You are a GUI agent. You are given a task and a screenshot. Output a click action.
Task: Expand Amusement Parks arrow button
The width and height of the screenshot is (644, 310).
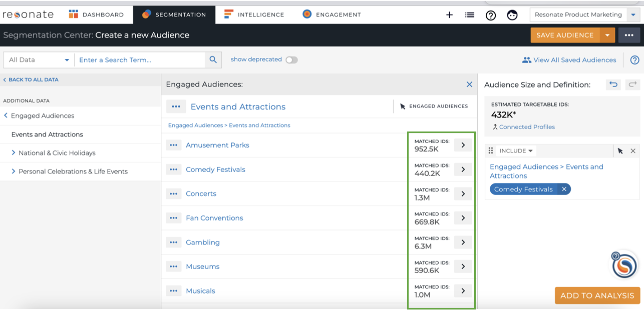tap(463, 145)
